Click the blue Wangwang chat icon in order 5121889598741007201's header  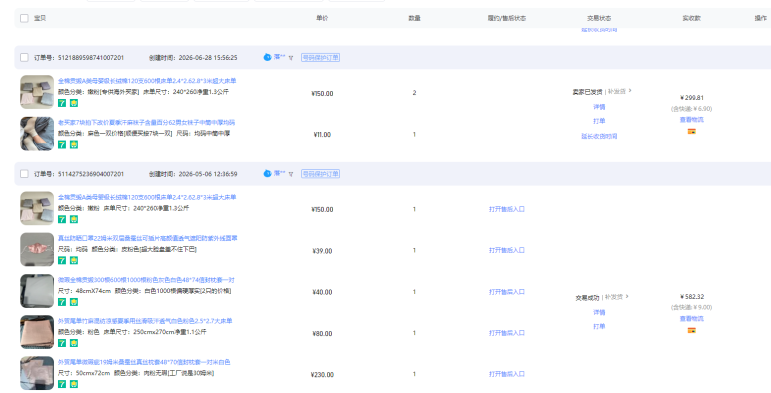[267, 58]
